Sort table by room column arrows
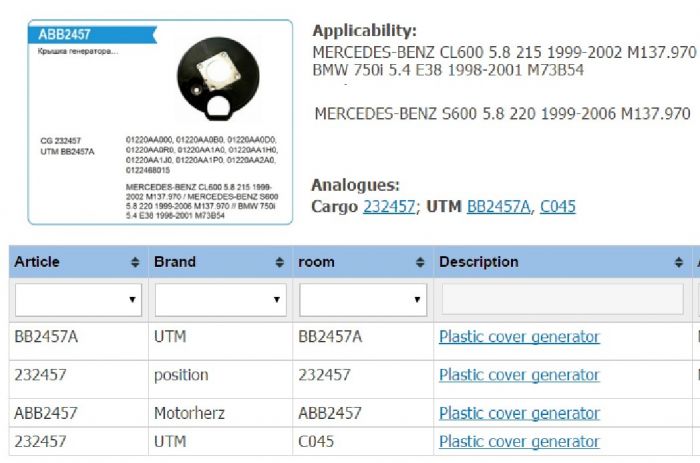 click(420, 262)
